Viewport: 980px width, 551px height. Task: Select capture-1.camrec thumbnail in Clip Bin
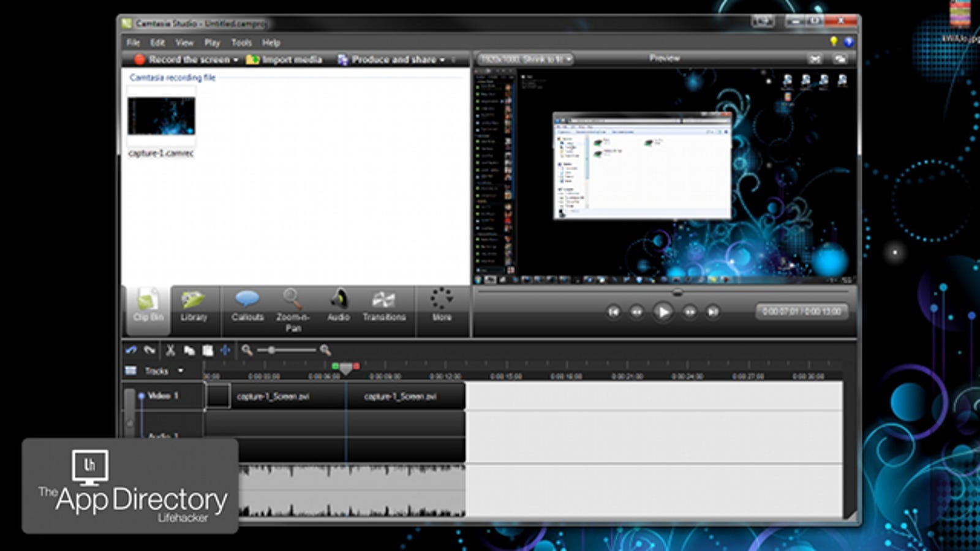pyautogui.click(x=161, y=116)
